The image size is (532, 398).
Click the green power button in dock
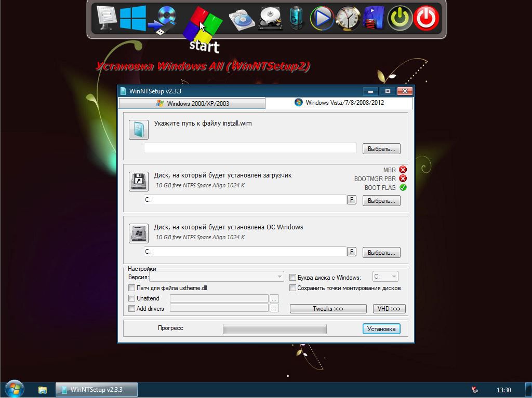pos(400,18)
